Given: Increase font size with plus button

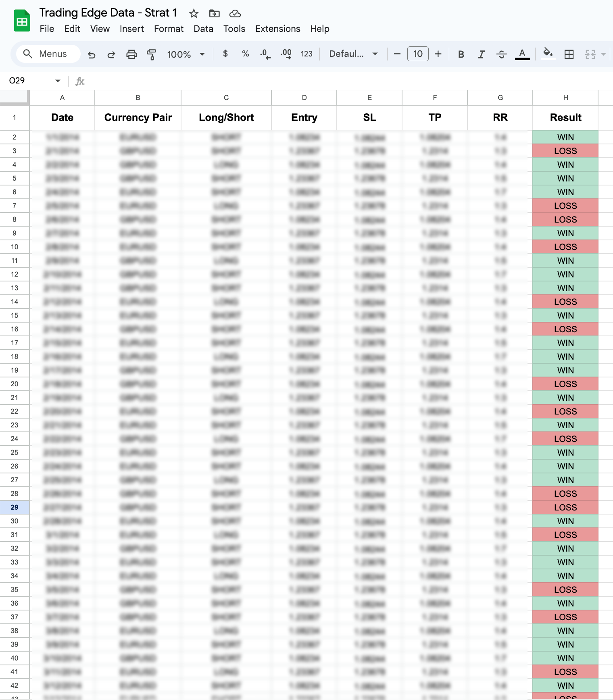Looking at the screenshot, I should pos(438,54).
